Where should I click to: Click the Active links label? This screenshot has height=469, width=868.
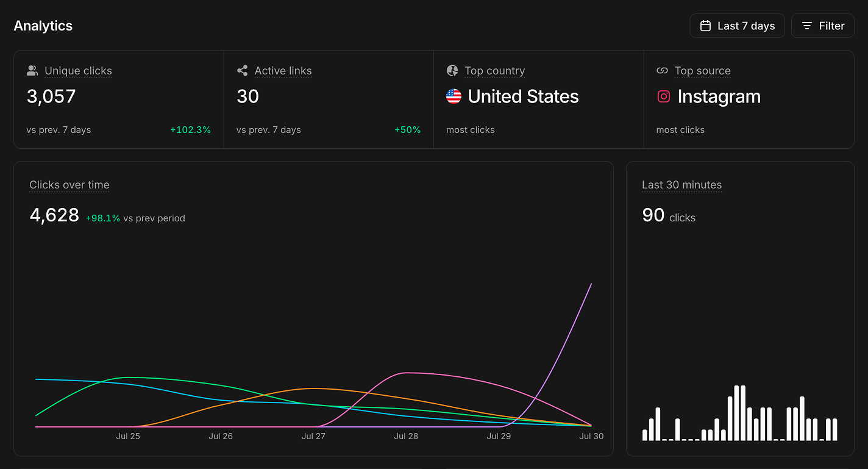(x=283, y=71)
